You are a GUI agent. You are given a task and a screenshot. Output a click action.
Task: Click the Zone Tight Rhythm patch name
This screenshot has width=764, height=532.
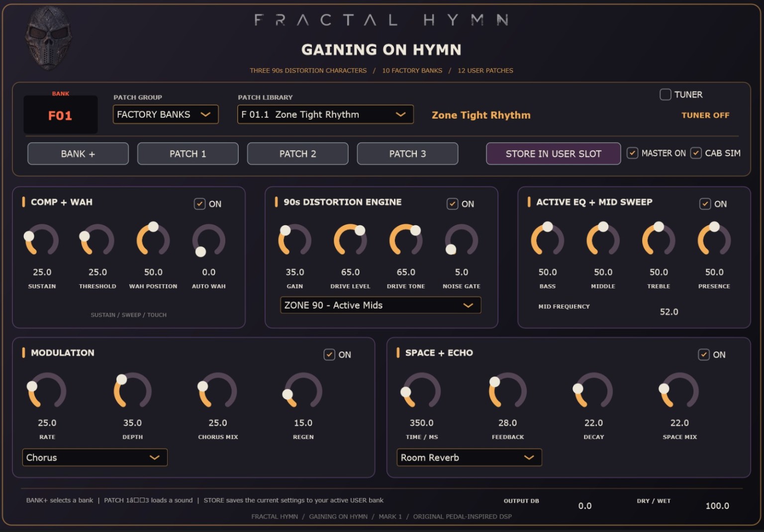[x=481, y=115]
